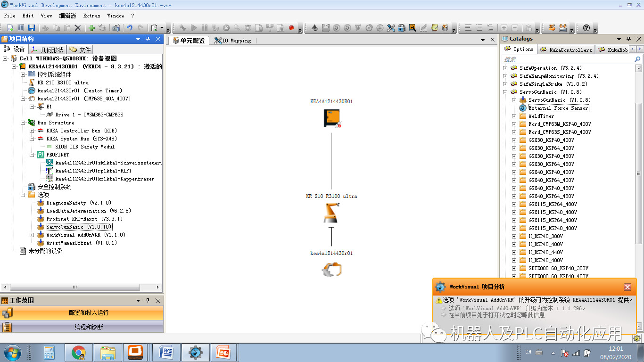Pin the 工作范围 panel with pushpin
This screenshot has height=362, width=644.
click(x=148, y=301)
